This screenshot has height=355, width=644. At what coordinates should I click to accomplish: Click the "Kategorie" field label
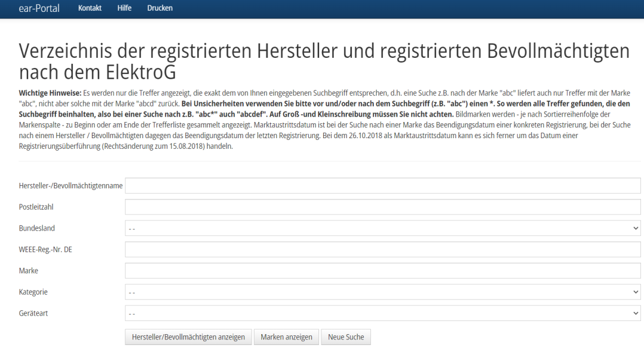(33, 292)
